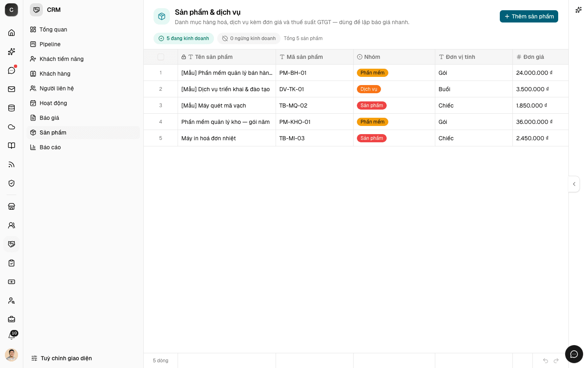The height and width of the screenshot is (368, 588).
Task: Click the AI sparkle icon at top right
Action: click(x=578, y=10)
